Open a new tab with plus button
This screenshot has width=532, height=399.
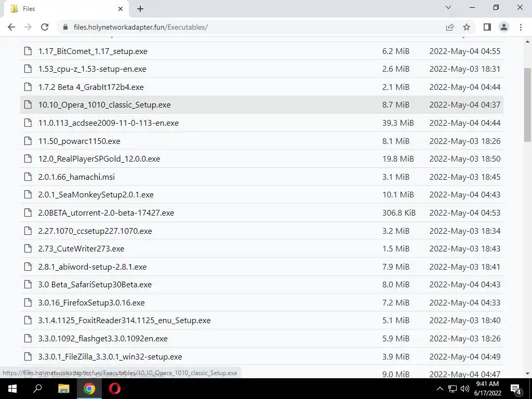(140, 9)
